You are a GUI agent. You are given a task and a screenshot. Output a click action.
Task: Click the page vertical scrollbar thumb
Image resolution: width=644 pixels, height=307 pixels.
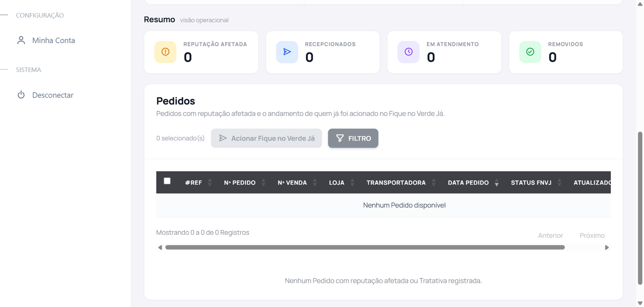(640, 208)
